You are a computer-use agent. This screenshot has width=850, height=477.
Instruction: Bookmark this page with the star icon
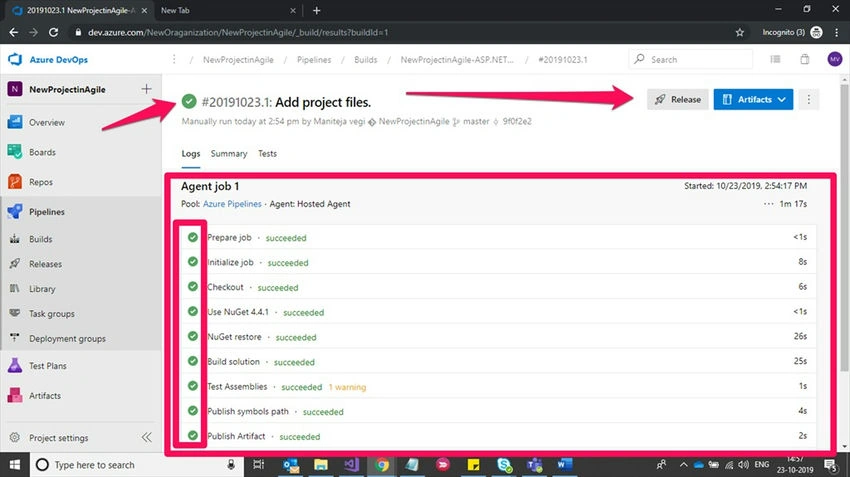[x=739, y=33]
